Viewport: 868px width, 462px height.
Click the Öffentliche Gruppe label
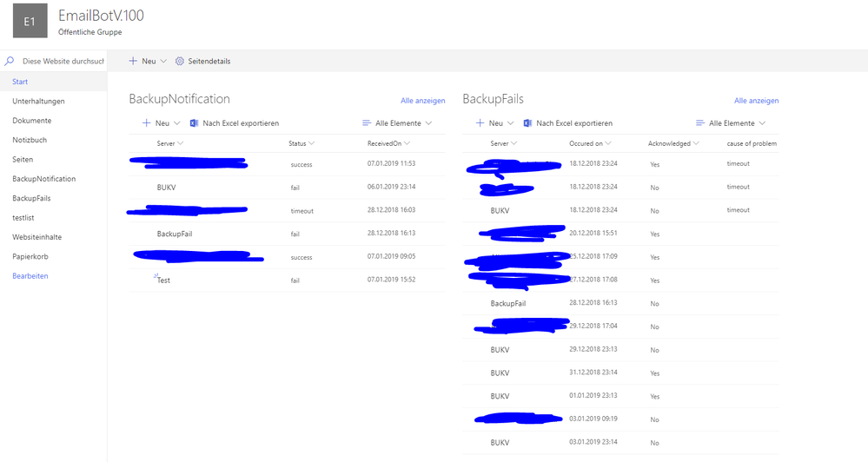pyautogui.click(x=89, y=32)
